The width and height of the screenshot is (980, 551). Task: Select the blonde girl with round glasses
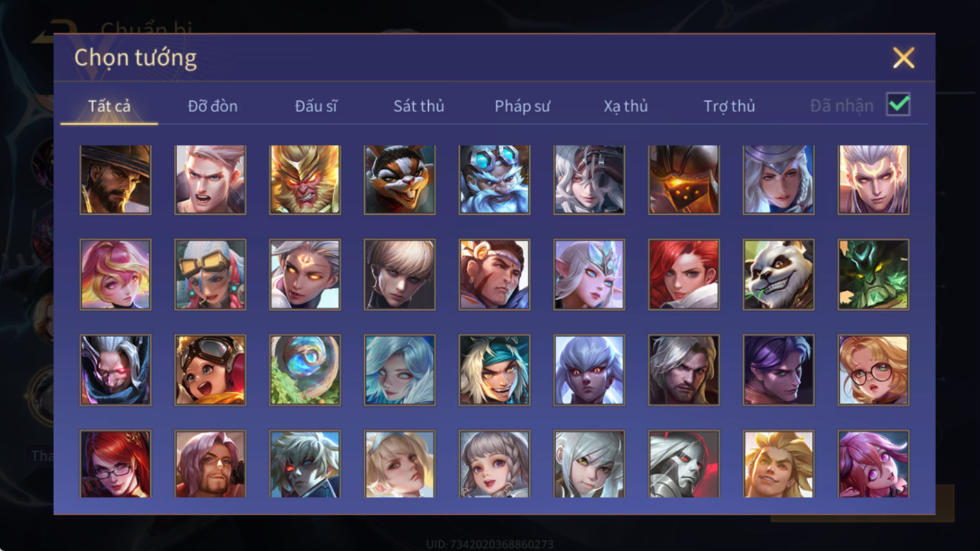873,370
